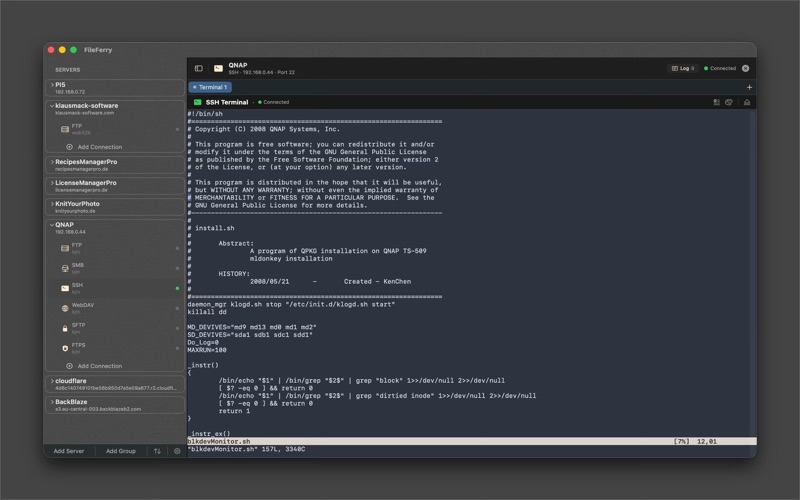Open the sort arrows icon in sidebar footer
This screenshot has height=500, width=800.
(x=157, y=451)
